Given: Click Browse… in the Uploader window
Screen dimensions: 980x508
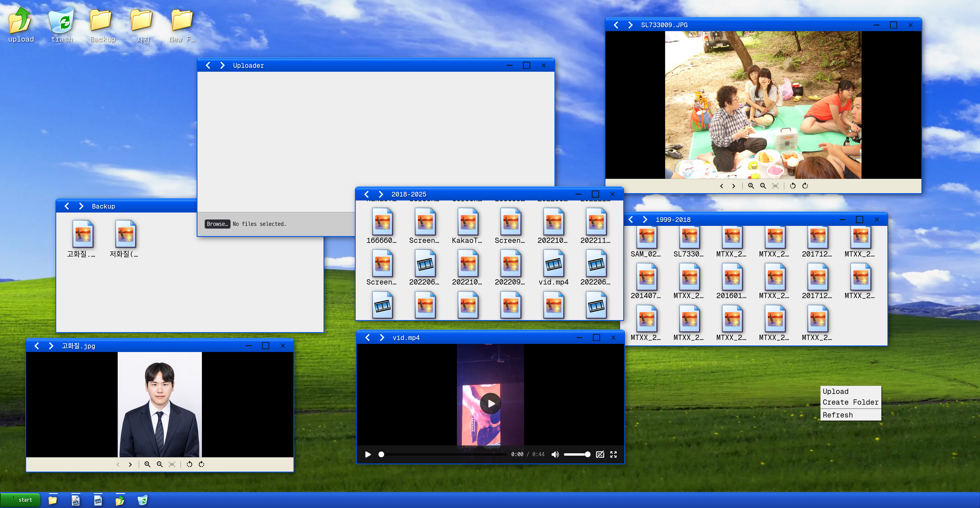Looking at the screenshot, I should [217, 224].
